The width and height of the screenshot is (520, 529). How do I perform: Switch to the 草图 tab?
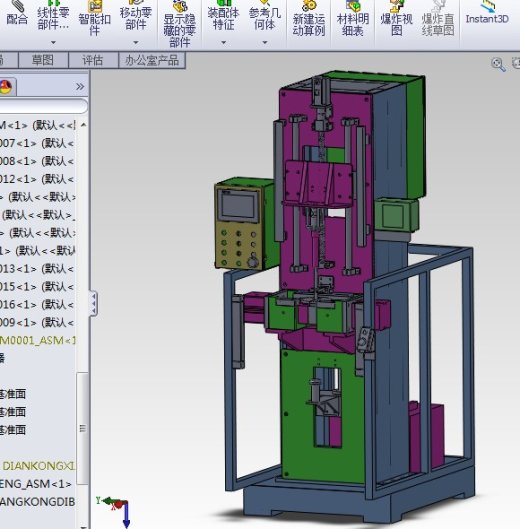pyautogui.click(x=43, y=60)
